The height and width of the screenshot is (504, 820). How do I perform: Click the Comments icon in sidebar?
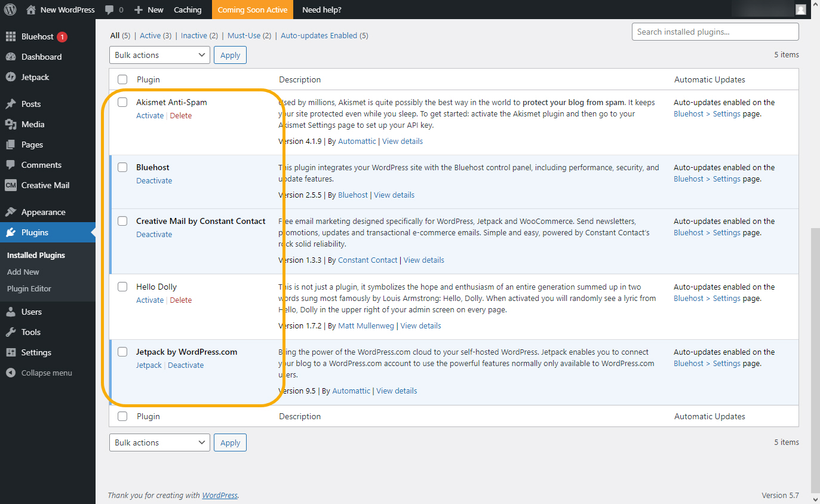pyautogui.click(x=11, y=165)
